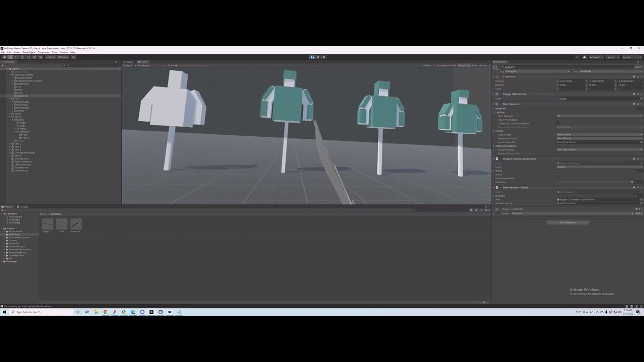Open Chrome from Windows taskbar
The width and height of the screenshot is (644, 362).
tap(105, 312)
